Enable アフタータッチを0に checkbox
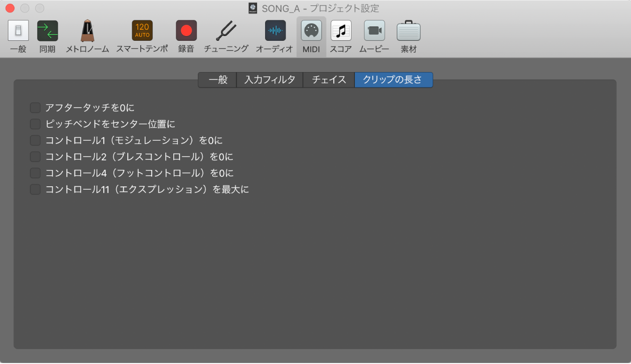The image size is (631, 364). pos(35,108)
